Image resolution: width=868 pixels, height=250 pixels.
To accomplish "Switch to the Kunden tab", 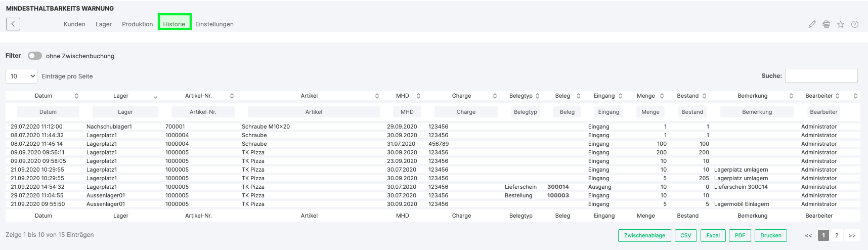I will tap(74, 24).
